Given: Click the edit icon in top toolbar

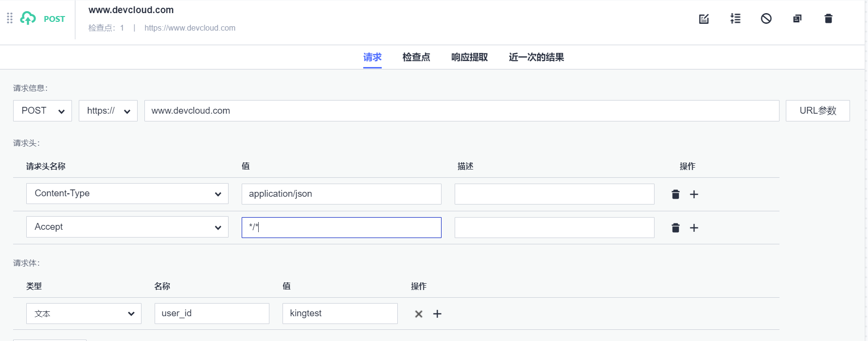Looking at the screenshot, I should tap(704, 19).
